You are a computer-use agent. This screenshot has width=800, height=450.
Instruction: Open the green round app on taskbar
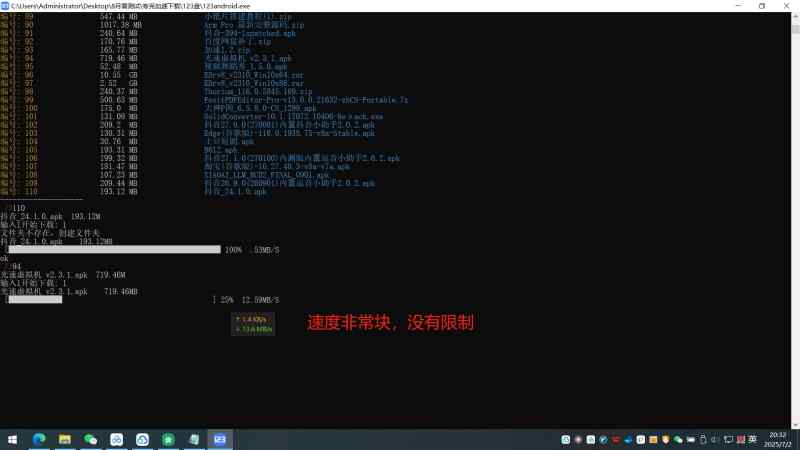(x=168, y=439)
